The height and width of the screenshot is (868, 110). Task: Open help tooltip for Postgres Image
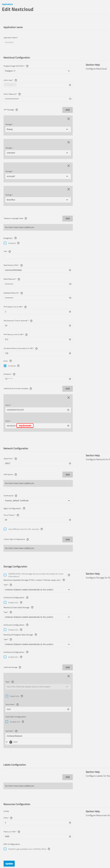click(27, 66)
